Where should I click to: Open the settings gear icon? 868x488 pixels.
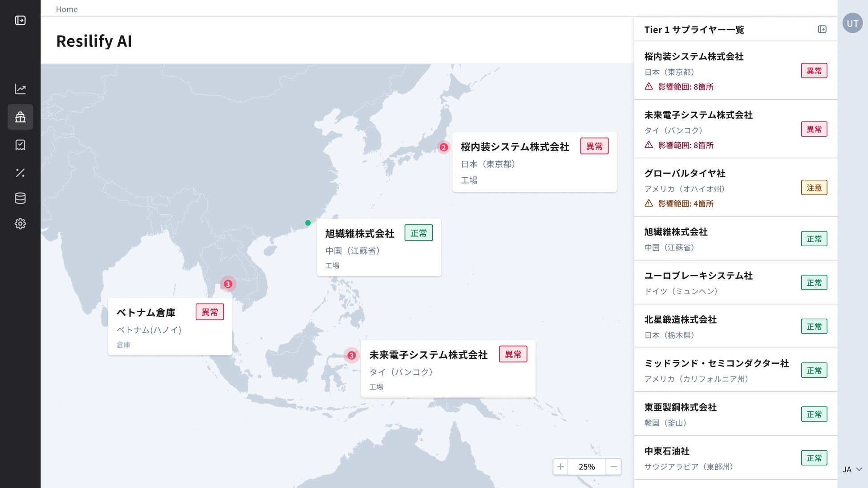click(20, 224)
